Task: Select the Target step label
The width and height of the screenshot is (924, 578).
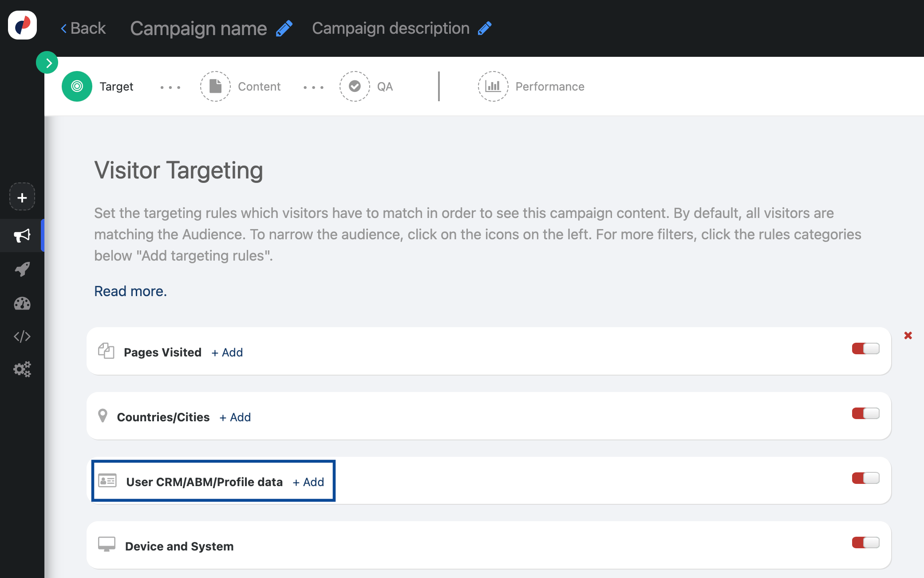Action: click(x=116, y=87)
